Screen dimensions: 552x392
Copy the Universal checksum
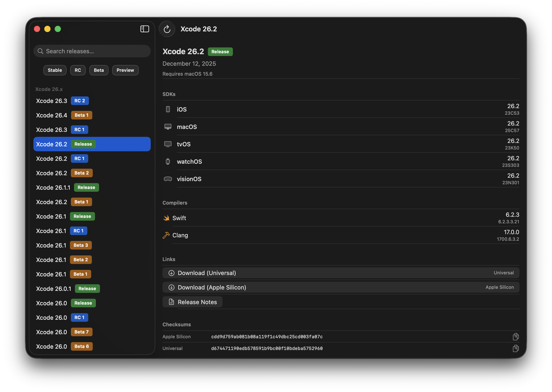pos(516,348)
